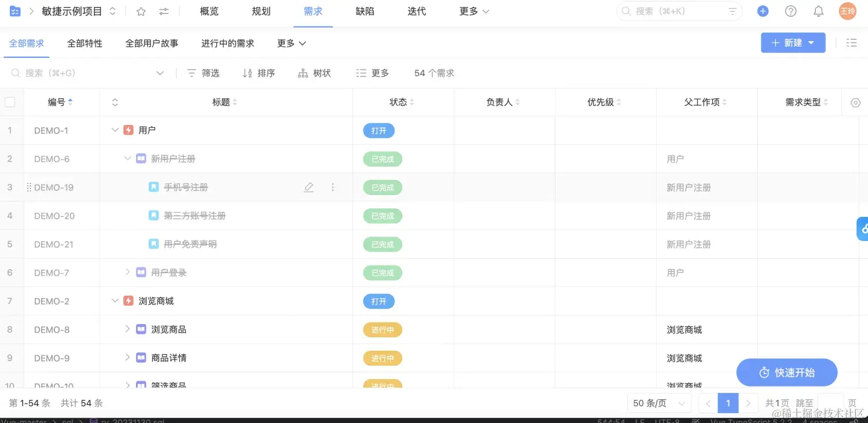Open the 50 条/页 page size dropdown

(659, 403)
